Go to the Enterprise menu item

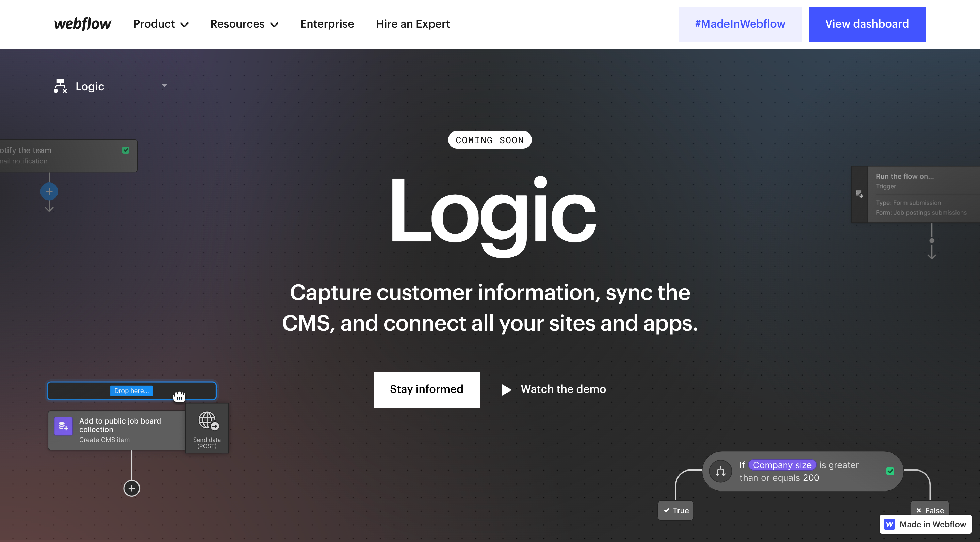(327, 24)
